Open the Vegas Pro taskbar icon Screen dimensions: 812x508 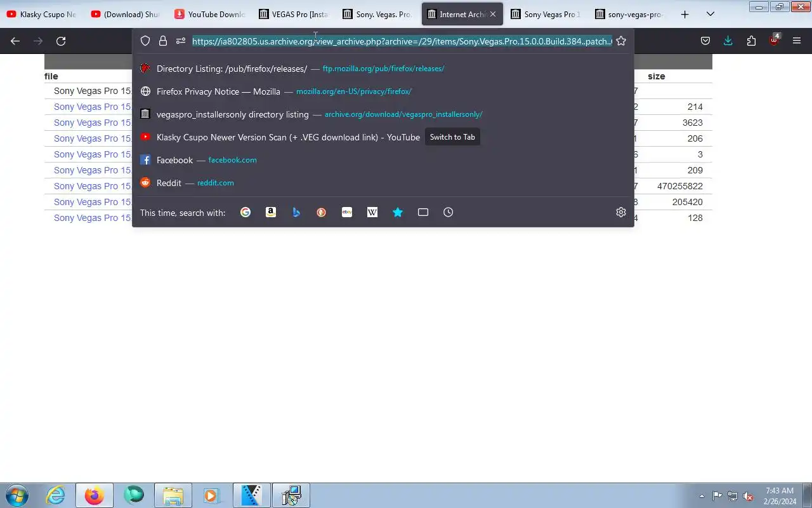point(252,495)
